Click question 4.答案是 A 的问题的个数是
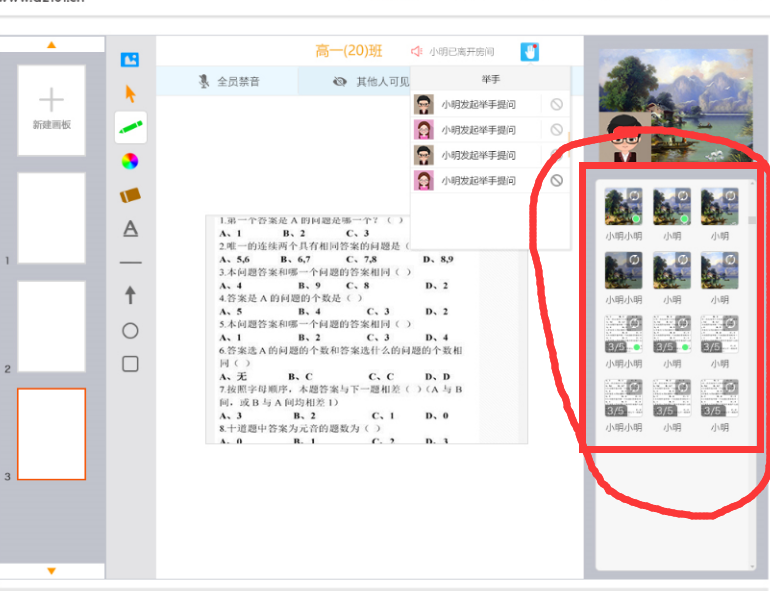This screenshot has height=591, width=770. coord(291,298)
